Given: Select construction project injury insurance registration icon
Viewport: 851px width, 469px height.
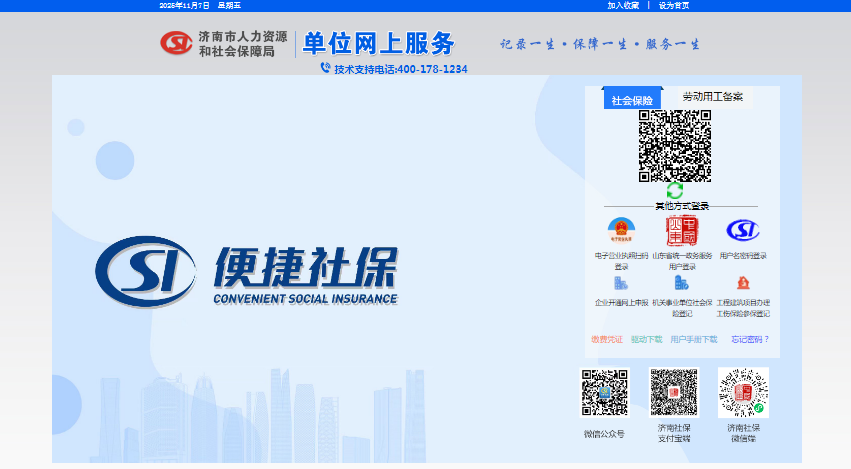Looking at the screenshot, I should pos(743,283).
